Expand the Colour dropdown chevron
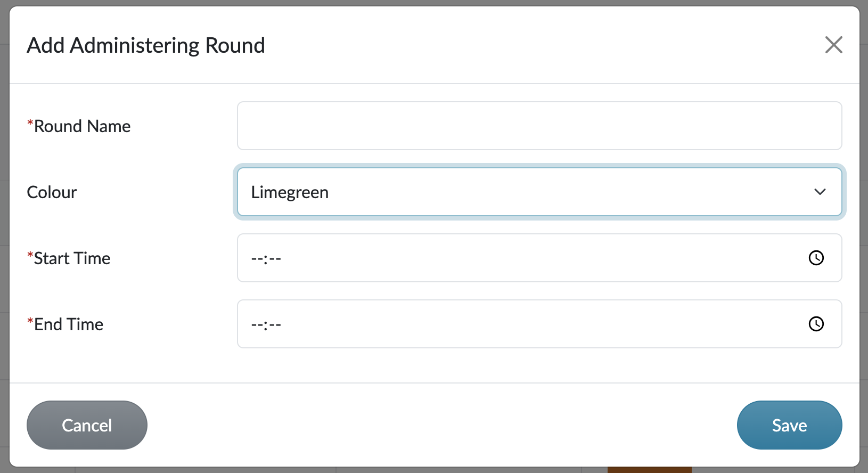Image resolution: width=868 pixels, height=473 pixels. (x=820, y=192)
